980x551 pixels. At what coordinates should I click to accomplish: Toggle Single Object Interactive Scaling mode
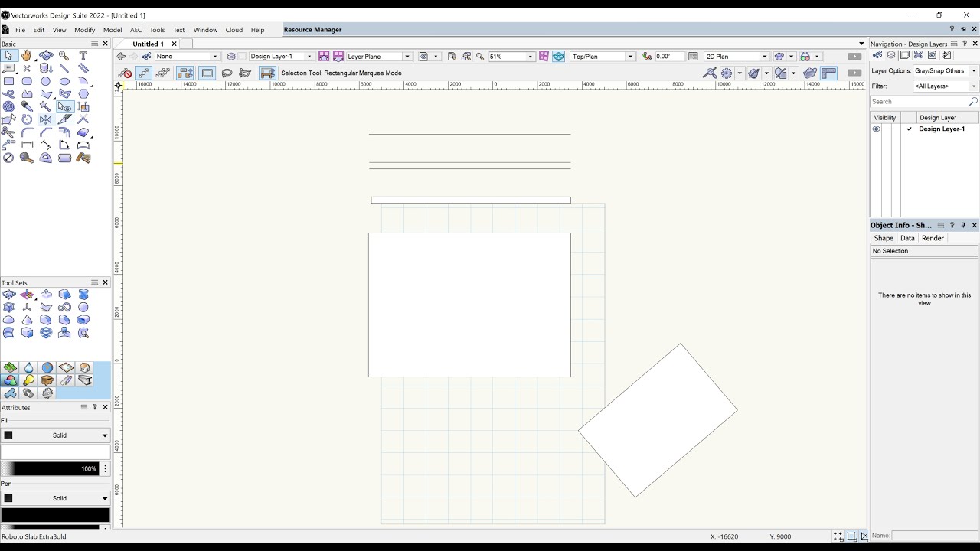(x=144, y=73)
